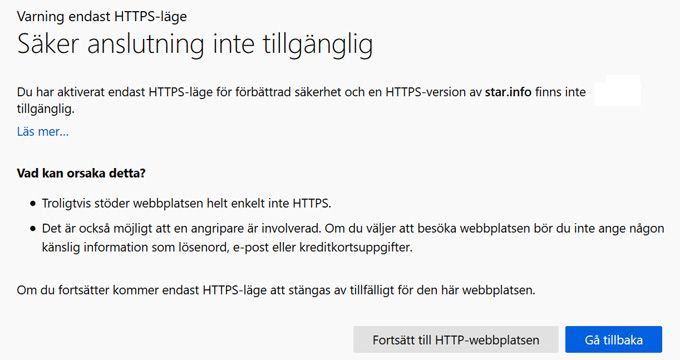Click 'Fortsätt till HTTP-webbplatsen' button
Viewport: 680px width, 360px height.
[456, 340]
